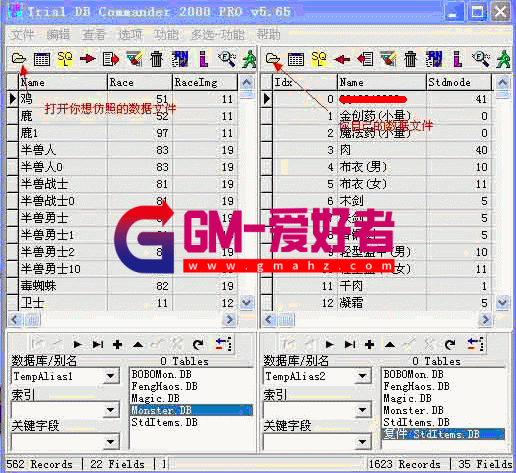Open the 文件 menu

(22, 35)
